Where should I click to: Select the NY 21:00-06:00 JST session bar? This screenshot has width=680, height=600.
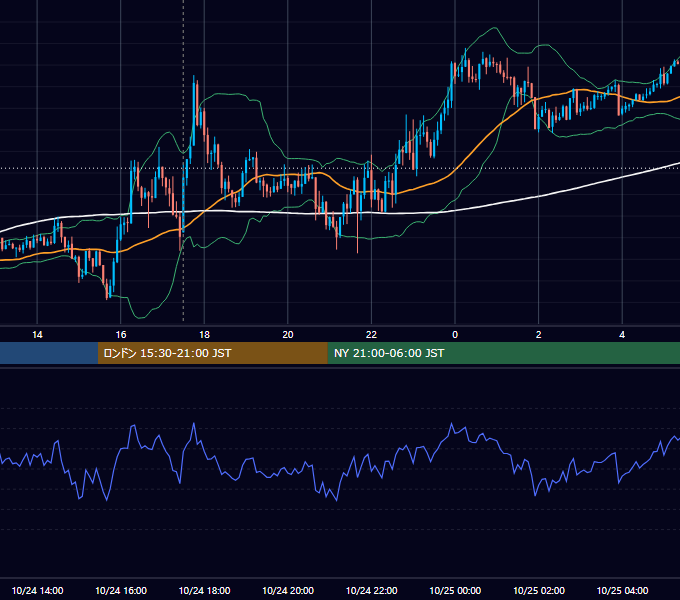tap(503, 353)
